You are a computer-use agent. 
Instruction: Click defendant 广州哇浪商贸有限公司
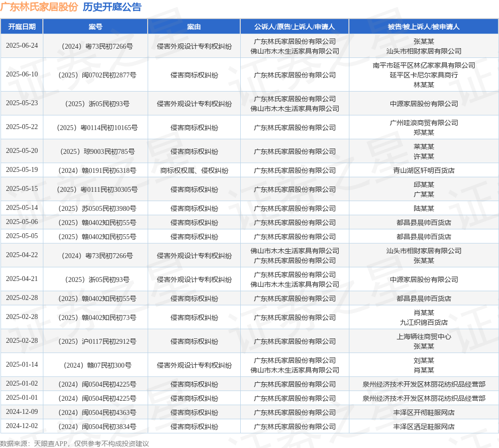coord(423,123)
